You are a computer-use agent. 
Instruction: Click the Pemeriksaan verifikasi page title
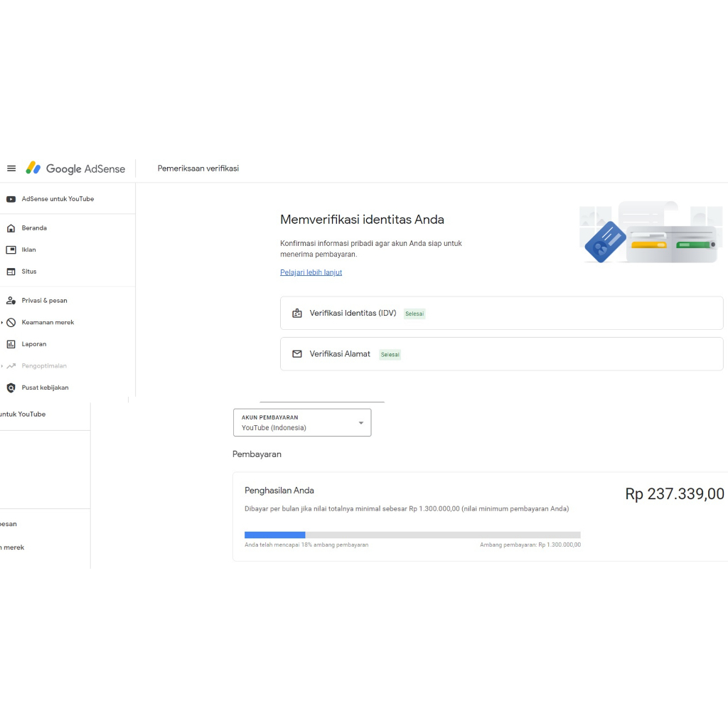198,168
